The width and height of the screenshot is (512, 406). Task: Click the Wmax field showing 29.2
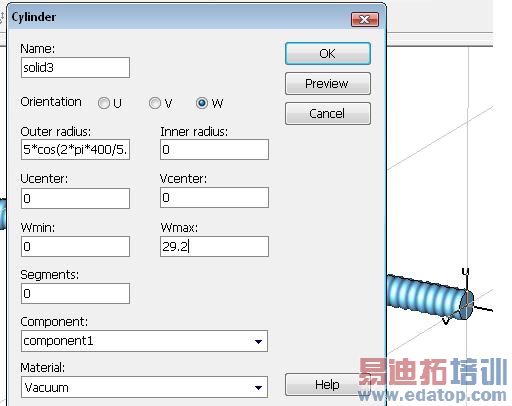(x=214, y=247)
